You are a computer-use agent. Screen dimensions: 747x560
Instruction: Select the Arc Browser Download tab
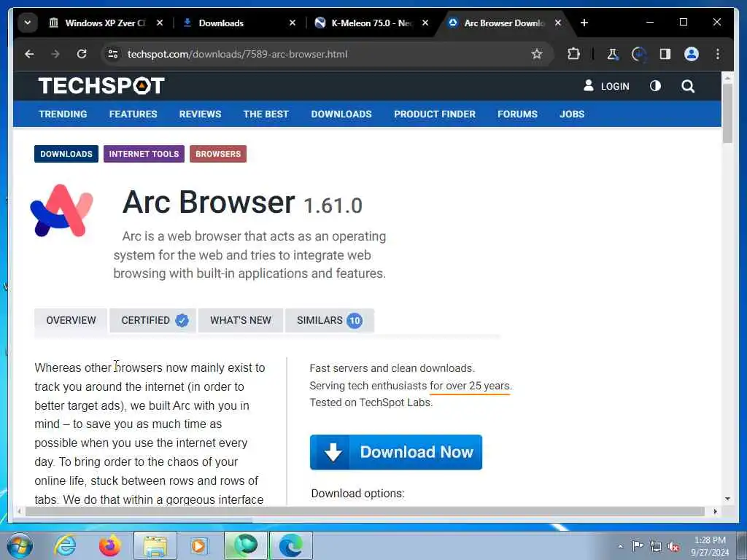504,23
